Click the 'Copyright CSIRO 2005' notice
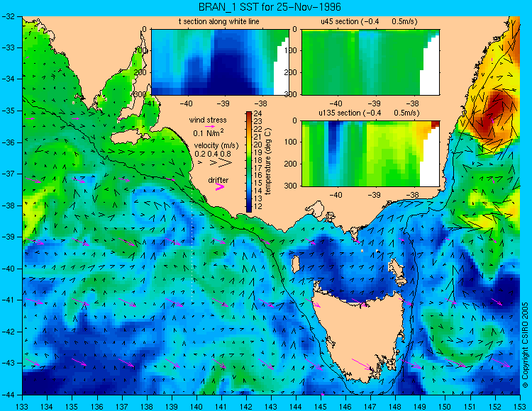Image resolution: width=532 pixels, height=411 pixels. coord(525,345)
